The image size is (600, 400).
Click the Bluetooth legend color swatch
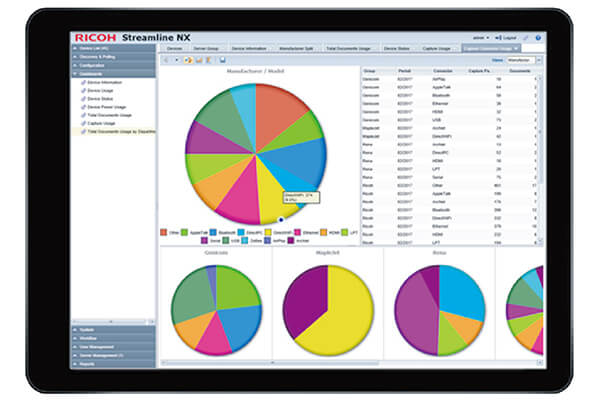tap(213, 232)
